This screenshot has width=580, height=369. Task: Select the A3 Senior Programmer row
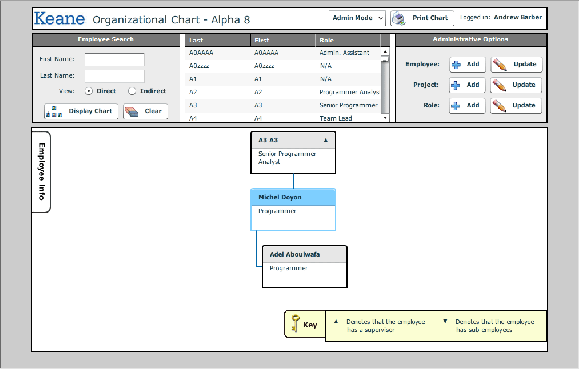283,105
